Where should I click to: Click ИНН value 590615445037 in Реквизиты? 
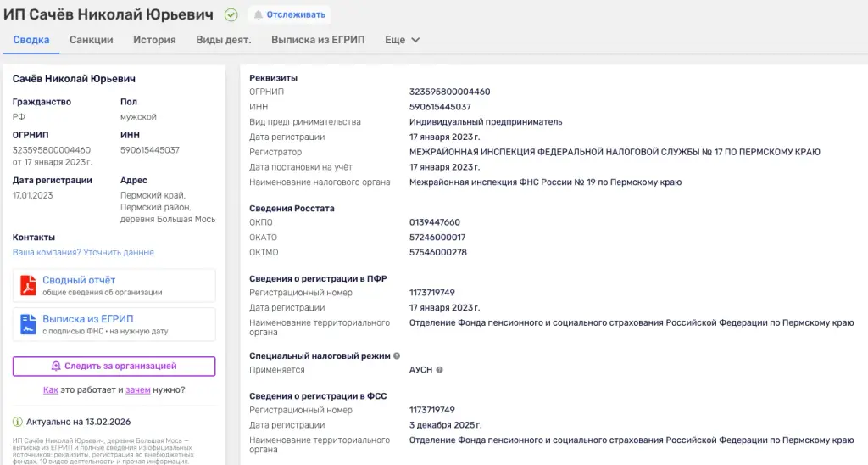[440, 107]
